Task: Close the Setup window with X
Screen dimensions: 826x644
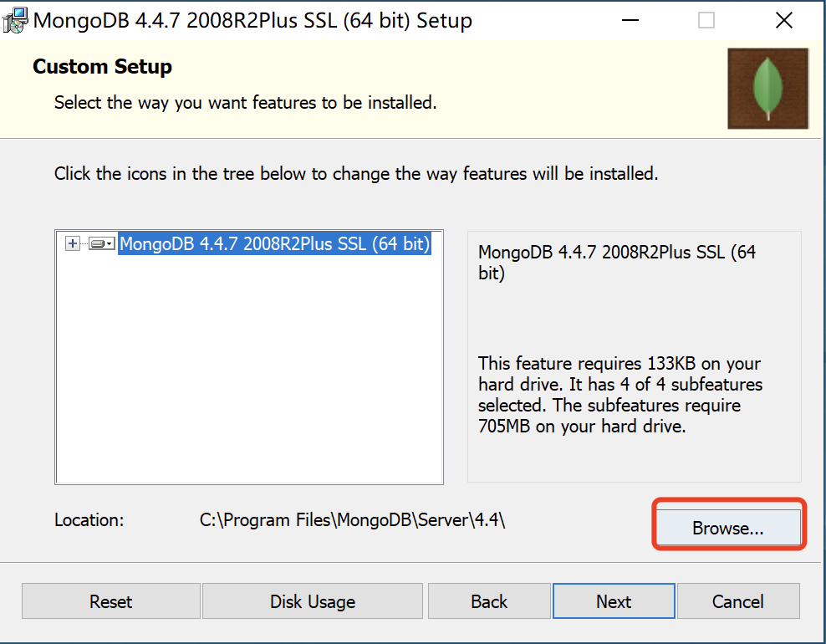Action: click(784, 21)
